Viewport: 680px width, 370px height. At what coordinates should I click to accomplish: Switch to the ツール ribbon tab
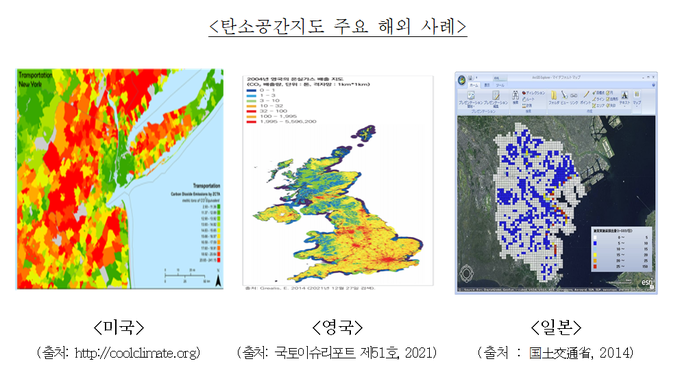[x=500, y=85]
